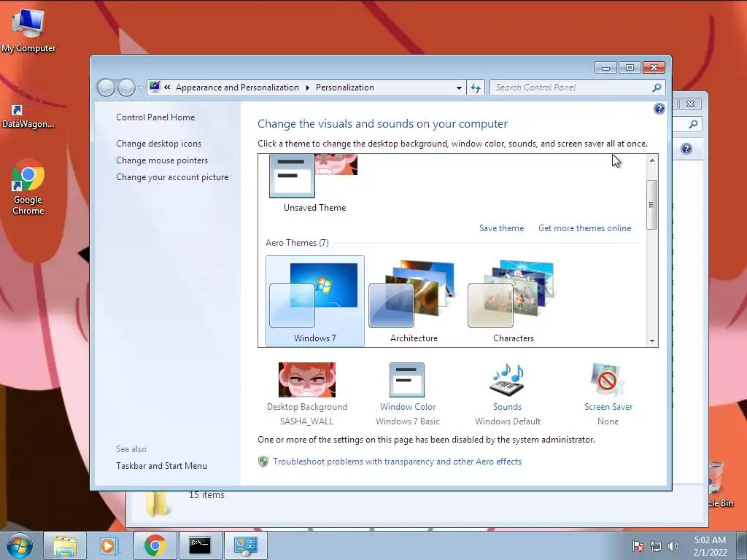Click the network tray icon
Screen dimensions: 747x560
coord(656,546)
